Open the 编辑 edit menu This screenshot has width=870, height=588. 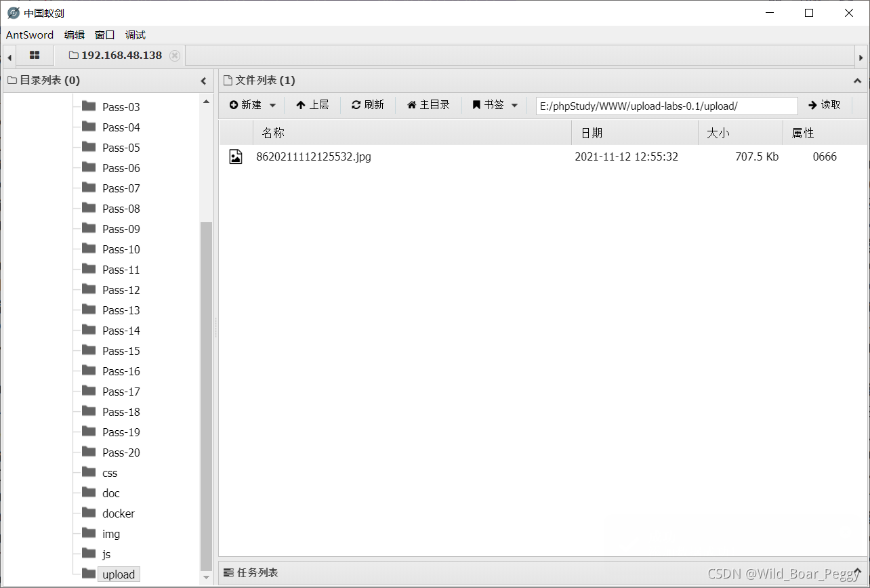click(x=74, y=35)
